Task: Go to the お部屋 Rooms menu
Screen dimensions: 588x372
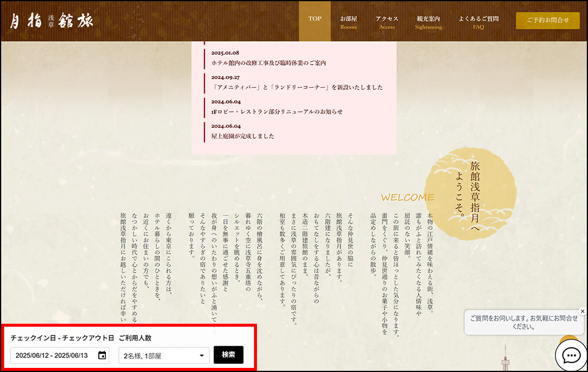Action: [348, 22]
